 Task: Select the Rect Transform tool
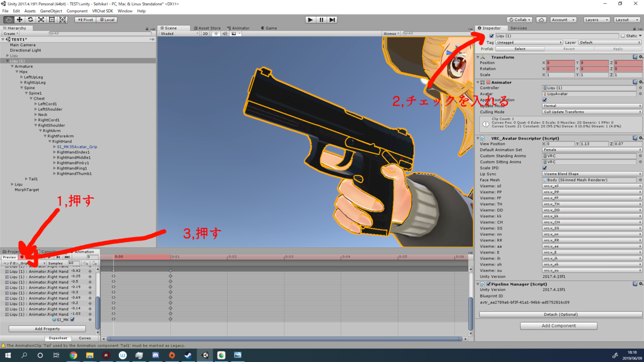click(x=52, y=20)
